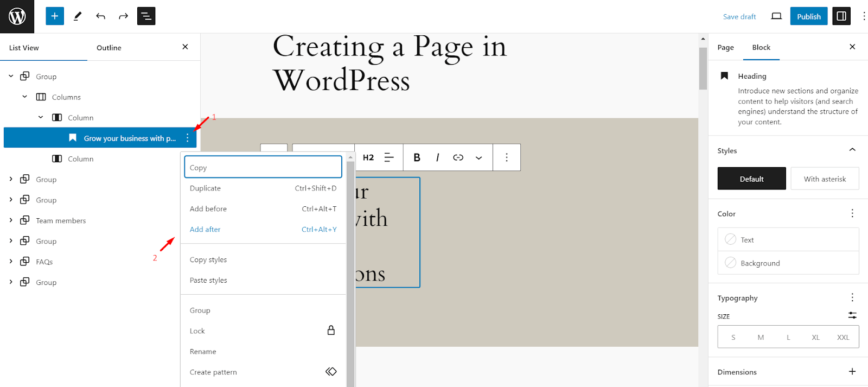Switch to the Page tab
Image resolution: width=868 pixels, height=387 pixels.
(725, 48)
